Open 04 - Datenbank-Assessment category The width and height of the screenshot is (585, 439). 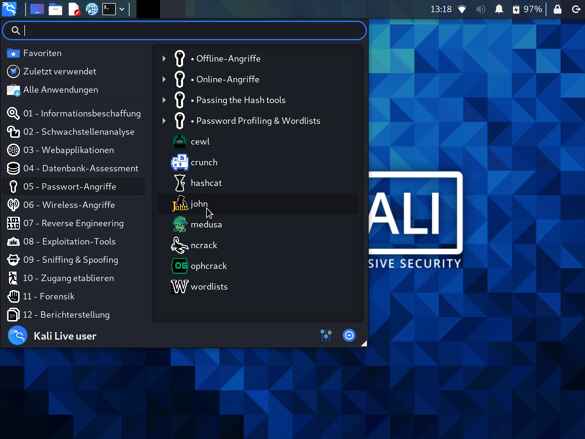point(73,168)
